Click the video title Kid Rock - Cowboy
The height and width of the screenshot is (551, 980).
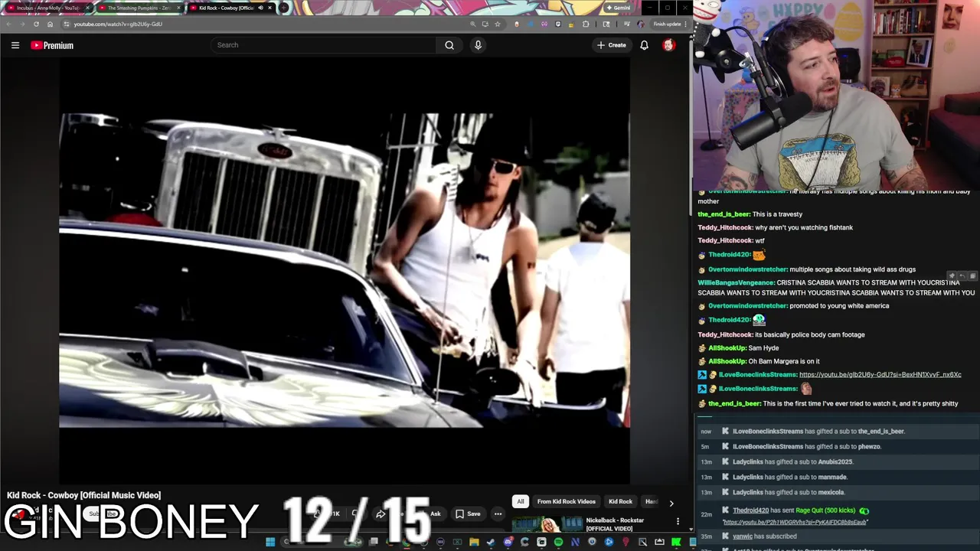pyautogui.click(x=84, y=495)
